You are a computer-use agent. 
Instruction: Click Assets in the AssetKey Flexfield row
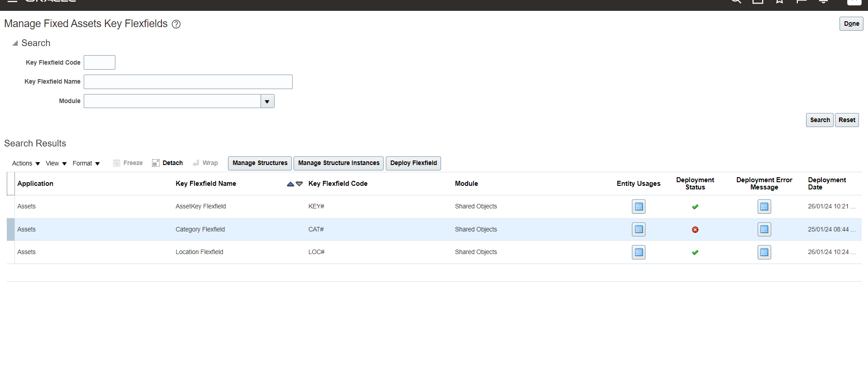point(26,207)
